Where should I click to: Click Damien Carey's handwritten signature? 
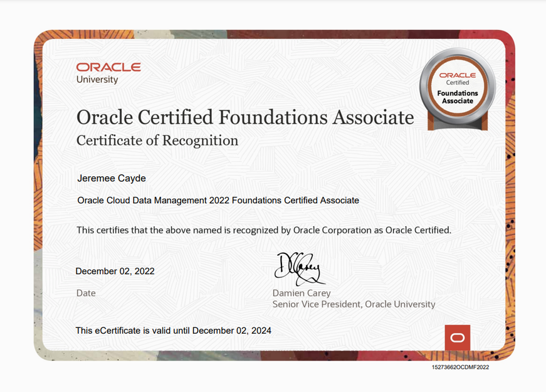click(298, 269)
